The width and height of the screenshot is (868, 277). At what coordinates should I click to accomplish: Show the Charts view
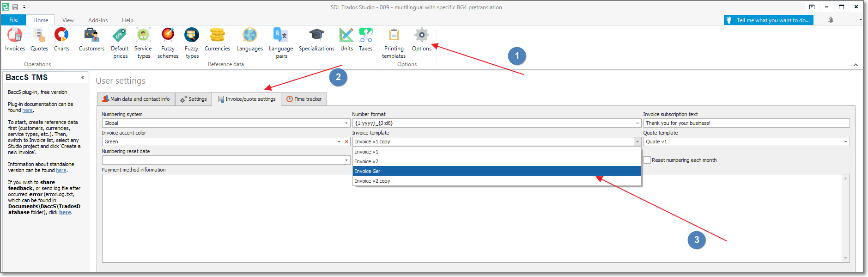coord(61,40)
